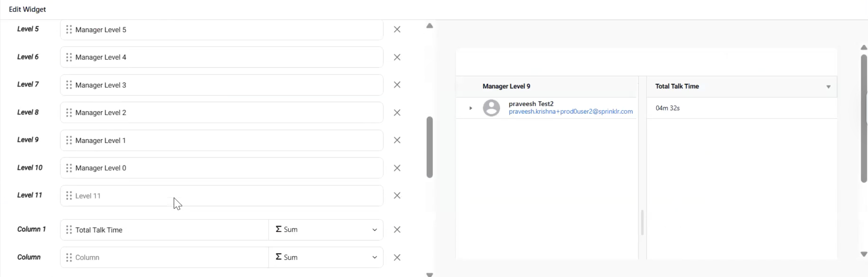Screen dimensions: 868x277
Task: Click the Level 11 input field
Action: pyautogui.click(x=222, y=196)
